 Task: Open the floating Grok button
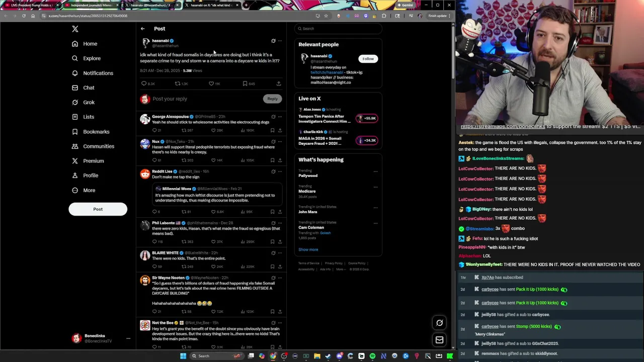439,323
